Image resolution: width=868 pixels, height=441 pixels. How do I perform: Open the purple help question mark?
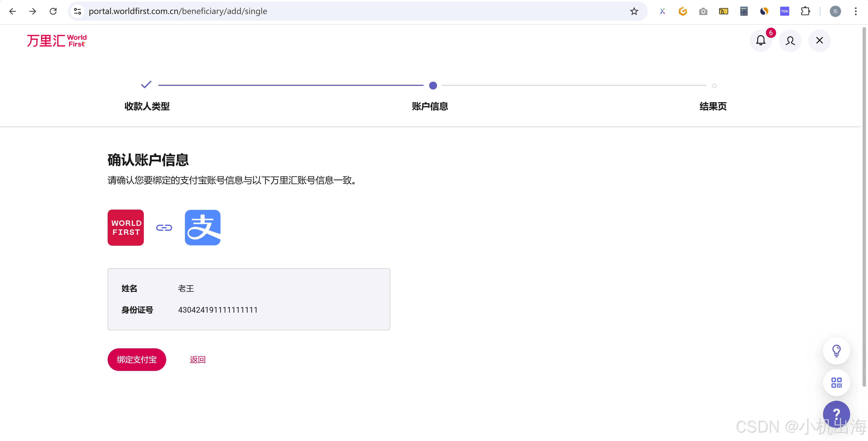(836, 413)
